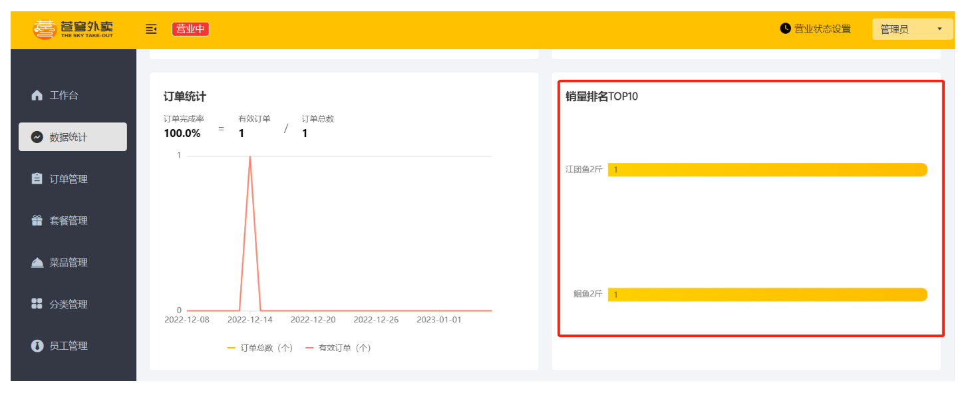The image size is (980, 393).
Task: Click the chart icon for 数据统计
Action: (37, 137)
